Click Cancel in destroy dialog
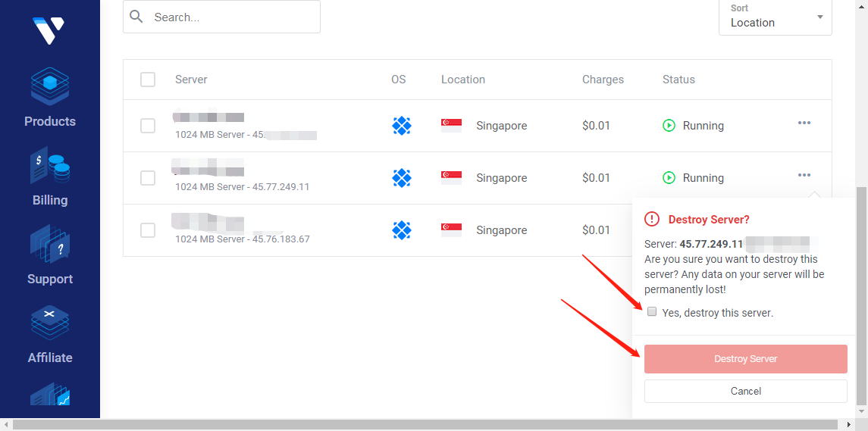The height and width of the screenshot is (431, 868). click(x=745, y=392)
